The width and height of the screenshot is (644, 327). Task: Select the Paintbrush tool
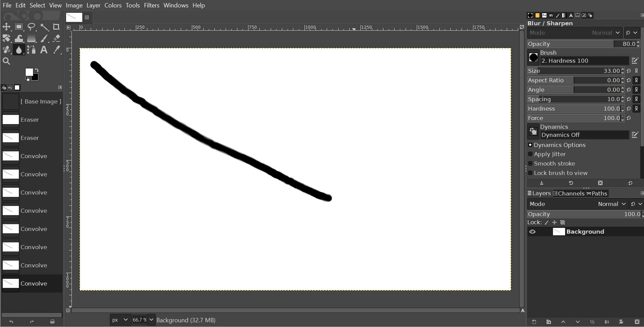point(44,38)
